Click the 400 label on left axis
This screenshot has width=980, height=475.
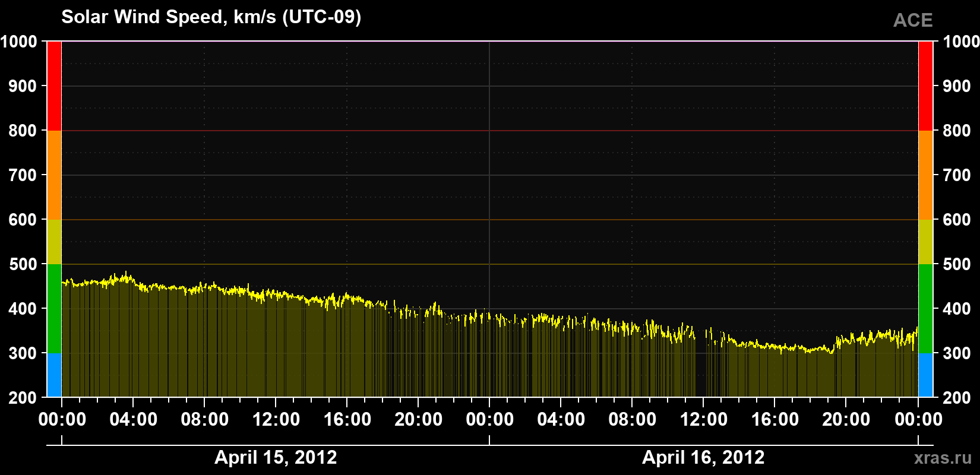(23, 309)
